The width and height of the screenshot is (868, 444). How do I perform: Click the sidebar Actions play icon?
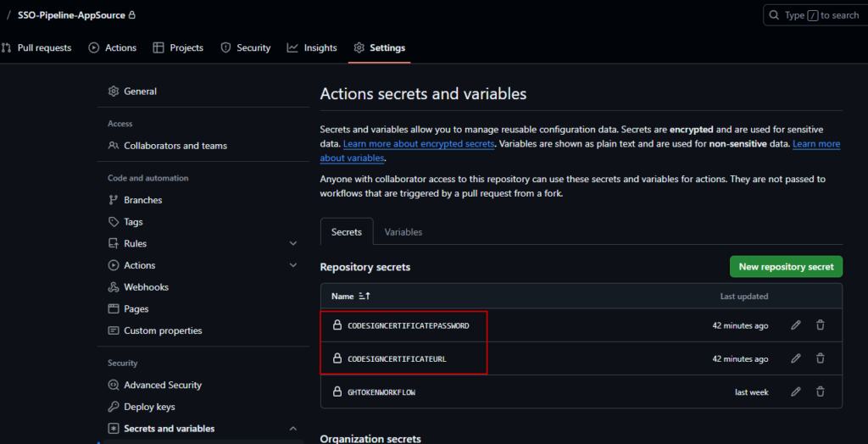[114, 265]
